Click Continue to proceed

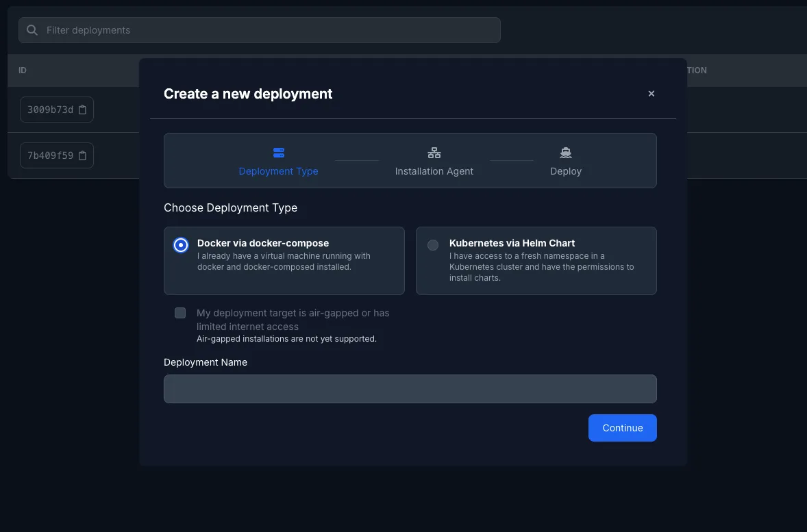pyautogui.click(x=622, y=427)
